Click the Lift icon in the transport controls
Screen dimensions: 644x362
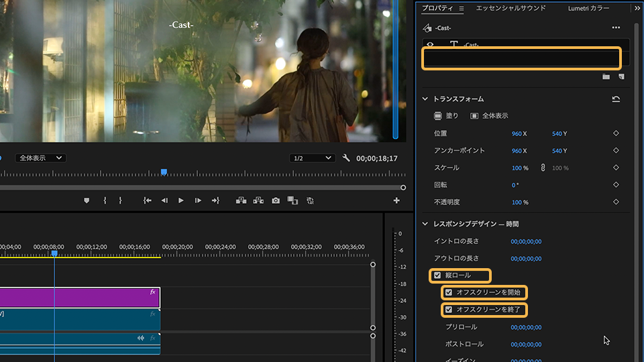(240, 200)
